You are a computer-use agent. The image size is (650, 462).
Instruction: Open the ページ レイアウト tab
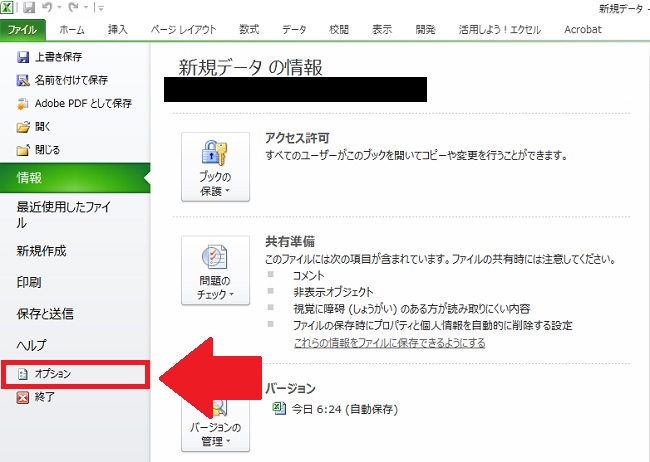[x=183, y=30]
